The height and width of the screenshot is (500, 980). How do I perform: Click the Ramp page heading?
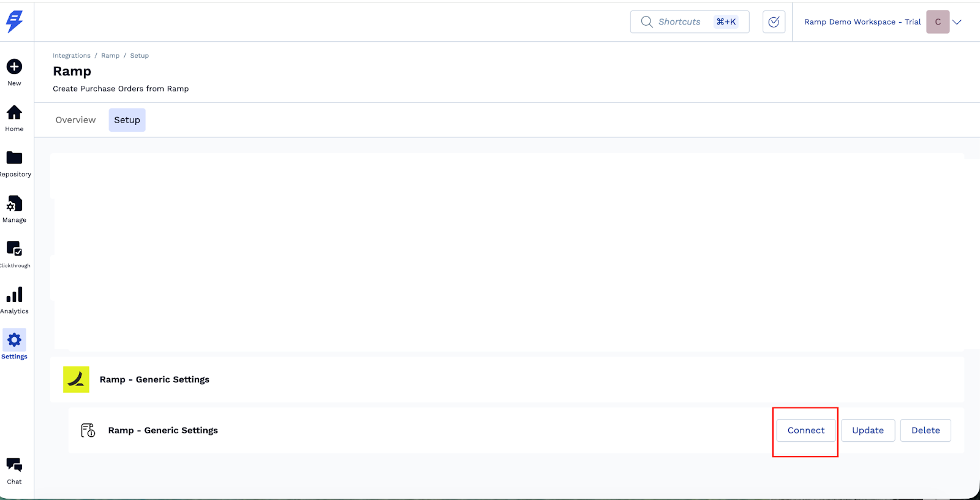tap(72, 71)
